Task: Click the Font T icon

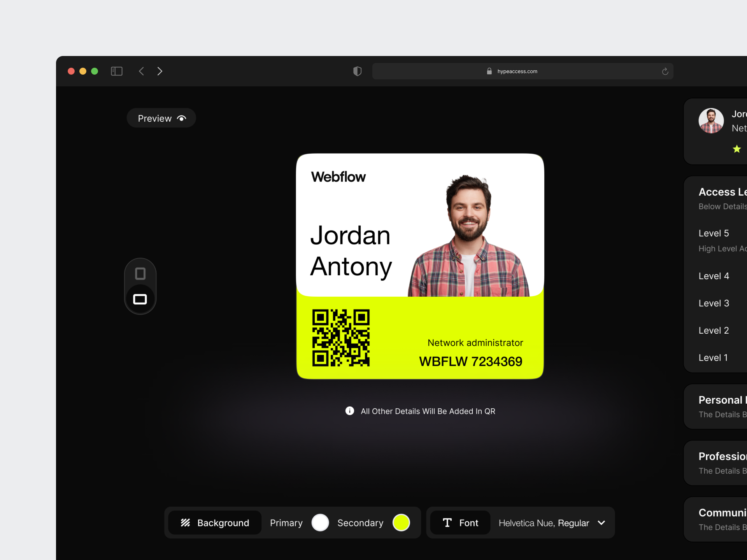Action: pyautogui.click(x=448, y=523)
